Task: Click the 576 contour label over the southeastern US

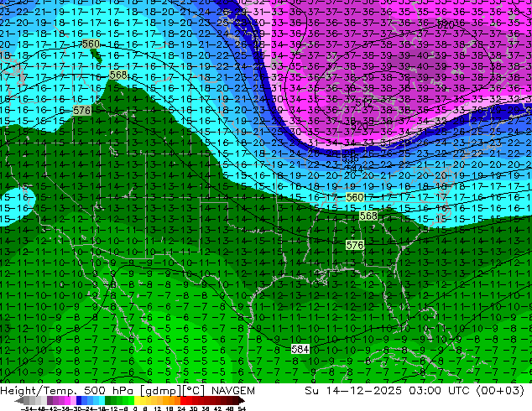Action: pyautogui.click(x=355, y=245)
